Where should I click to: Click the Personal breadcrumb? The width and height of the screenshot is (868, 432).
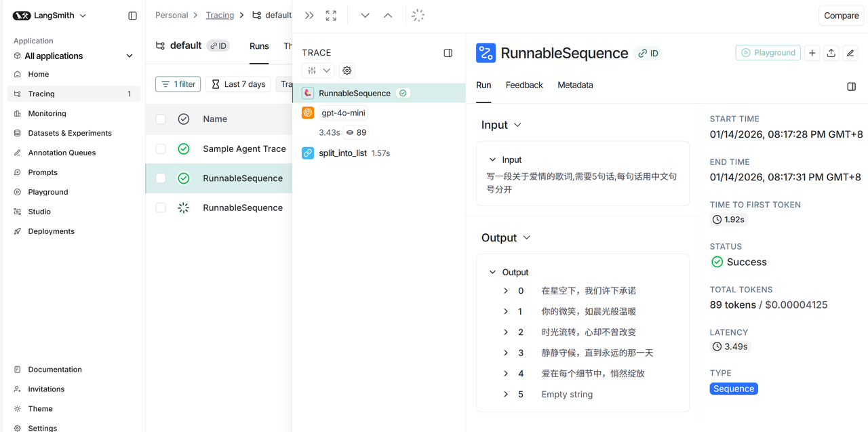[172, 15]
